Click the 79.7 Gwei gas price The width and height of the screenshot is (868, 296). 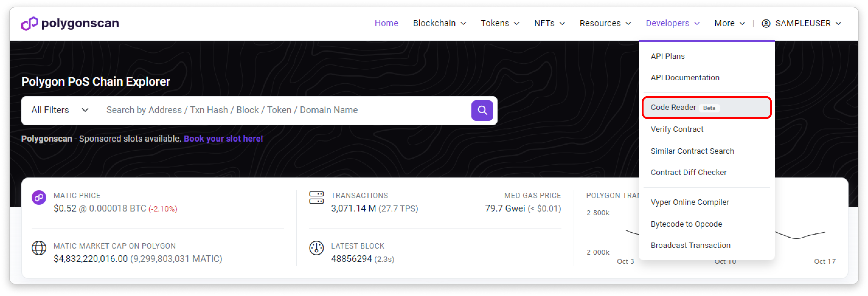(505, 208)
